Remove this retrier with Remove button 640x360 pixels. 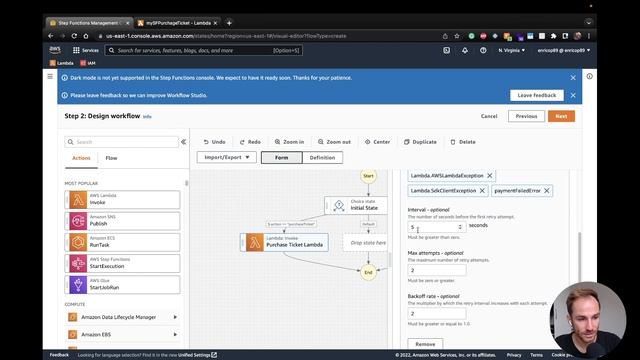(x=425, y=344)
